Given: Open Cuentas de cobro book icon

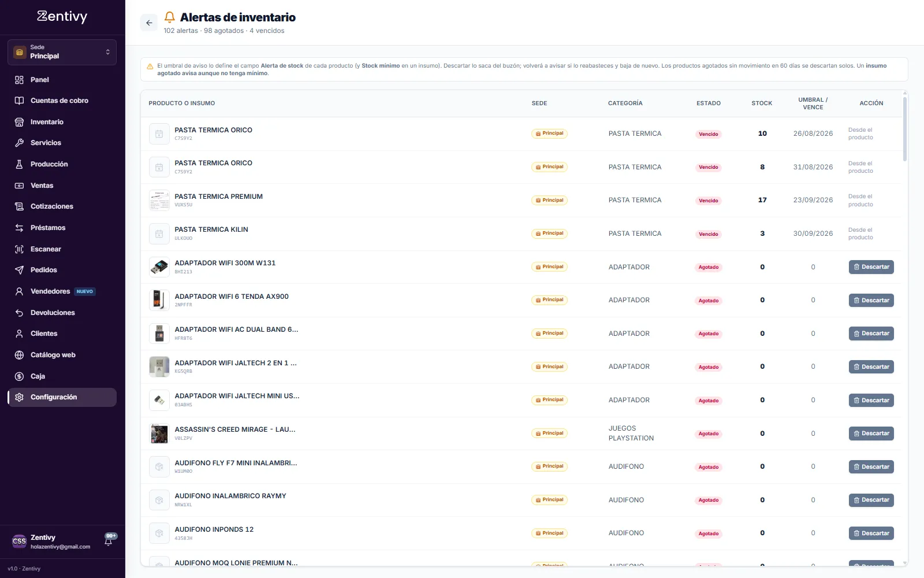Looking at the screenshot, I should point(19,101).
